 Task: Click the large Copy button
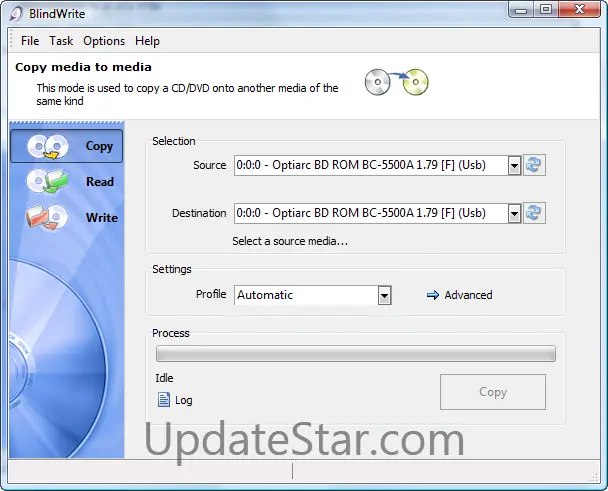(x=493, y=392)
